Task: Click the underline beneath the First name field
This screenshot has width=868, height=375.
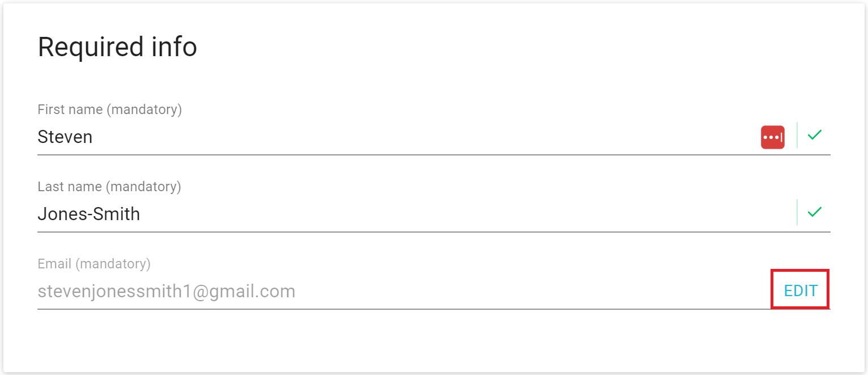Action: coord(434,154)
